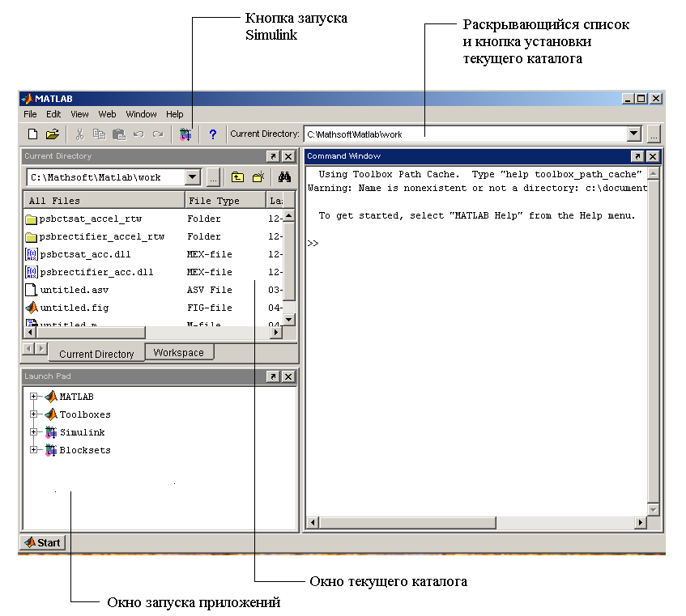Click file list scroll down arrow
The image size is (686, 616).
(289, 319)
